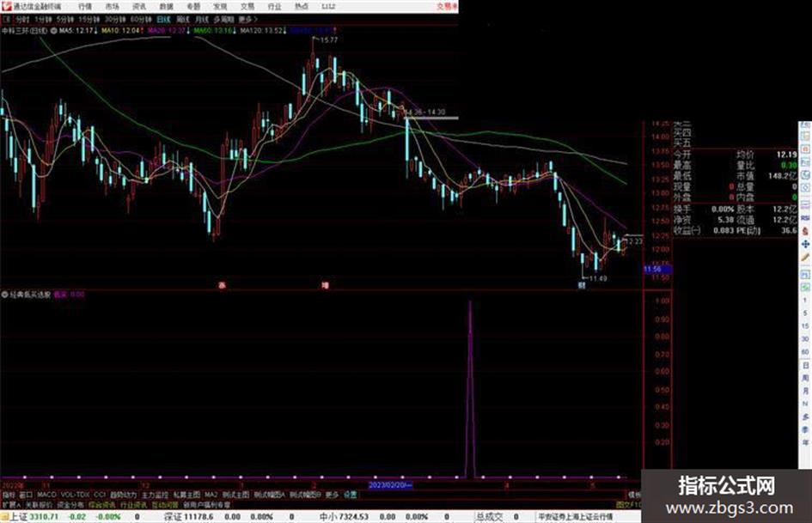812x523 pixels.
Task: Click the MA10 indicator value label
Action: [x=122, y=31]
